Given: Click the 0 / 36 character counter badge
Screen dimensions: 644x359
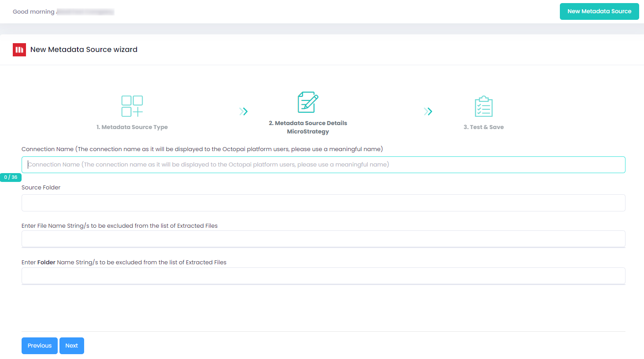Looking at the screenshot, I should [x=11, y=177].
